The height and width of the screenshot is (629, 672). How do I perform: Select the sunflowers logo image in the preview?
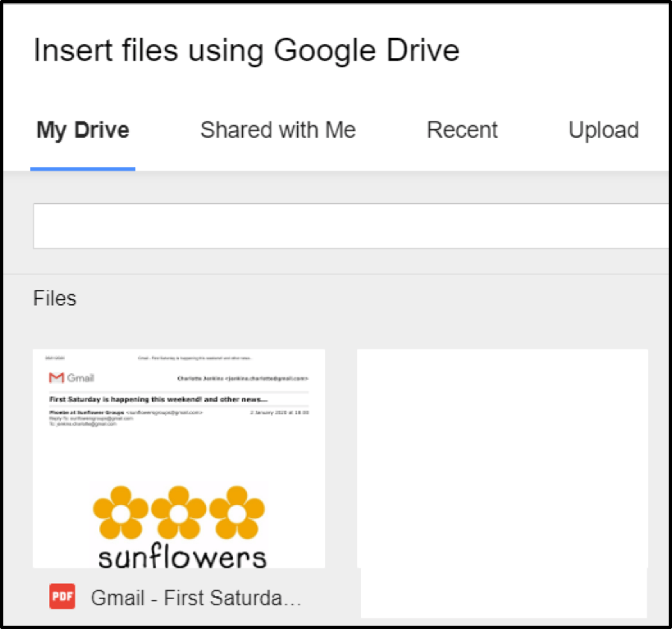[x=179, y=525]
